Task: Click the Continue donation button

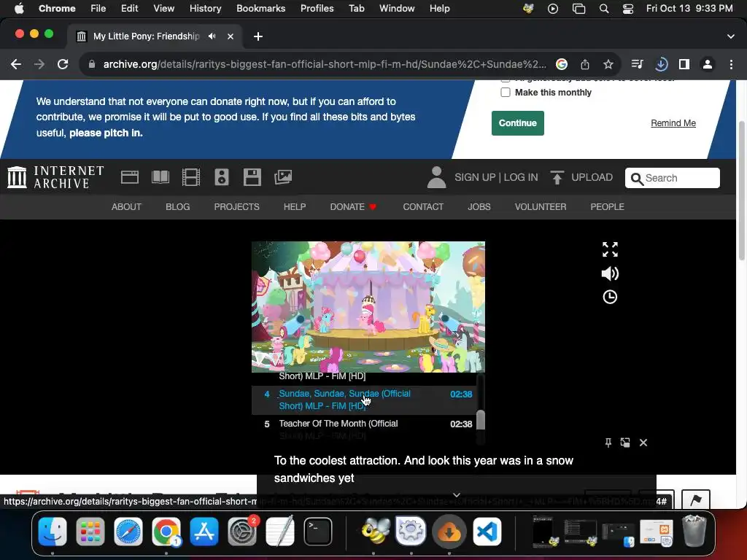Action: point(517,122)
